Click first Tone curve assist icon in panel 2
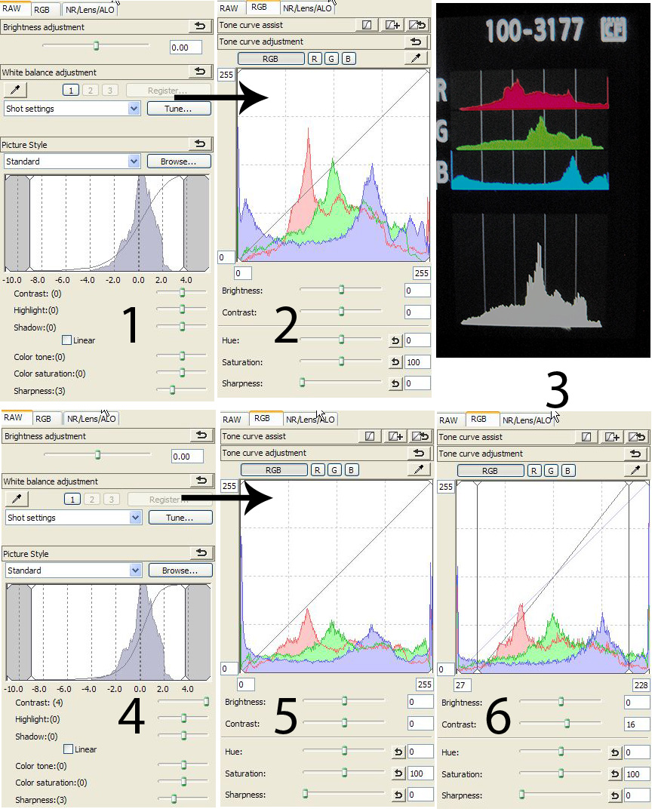This screenshot has width=655, height=812. 366,25
